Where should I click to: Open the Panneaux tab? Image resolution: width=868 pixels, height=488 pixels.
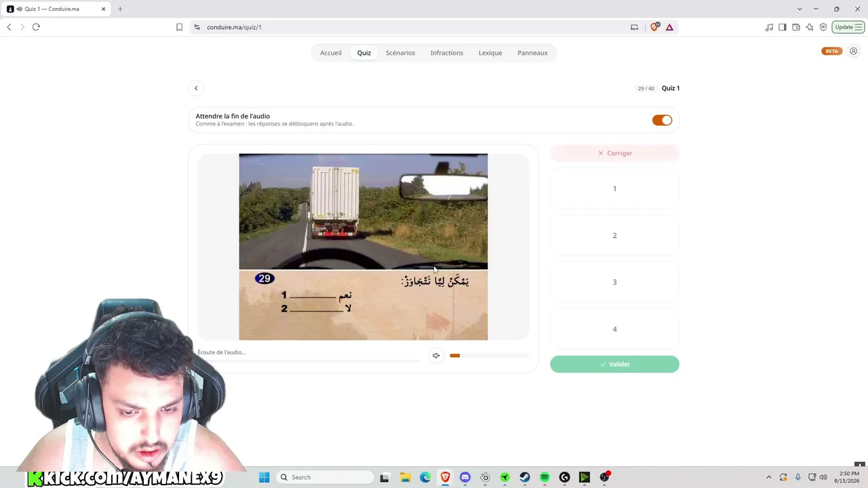click(532, 53)
